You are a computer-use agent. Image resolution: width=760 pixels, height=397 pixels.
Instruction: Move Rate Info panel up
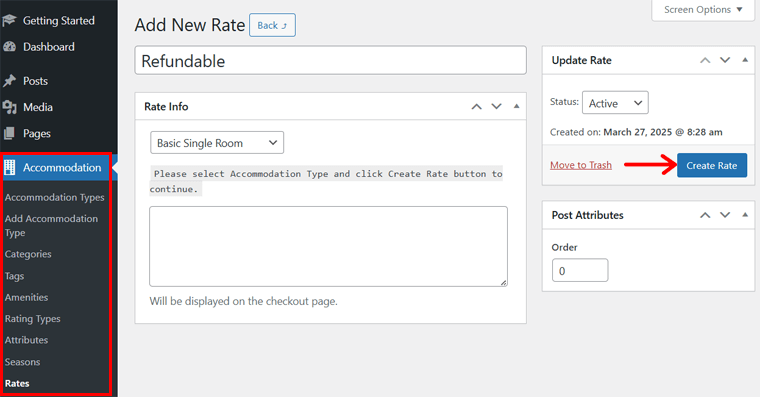pyautogui.click(x=476, y=107)
